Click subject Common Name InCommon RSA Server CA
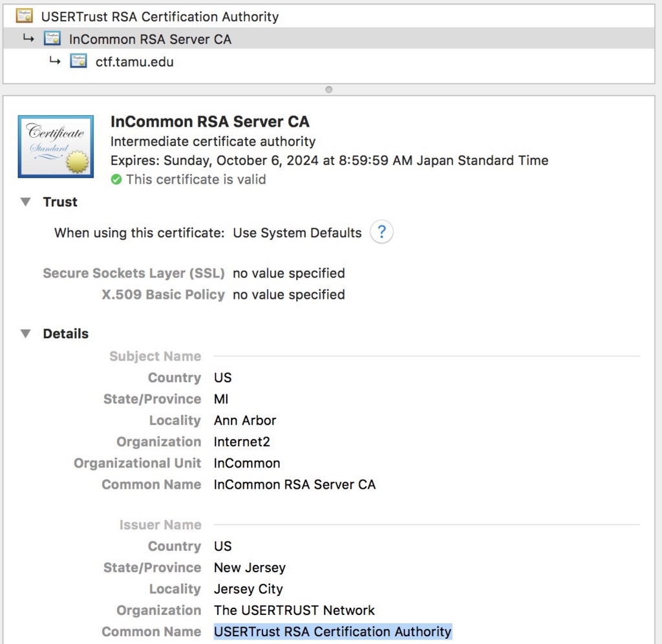662x644 pixels. point(295,484)
